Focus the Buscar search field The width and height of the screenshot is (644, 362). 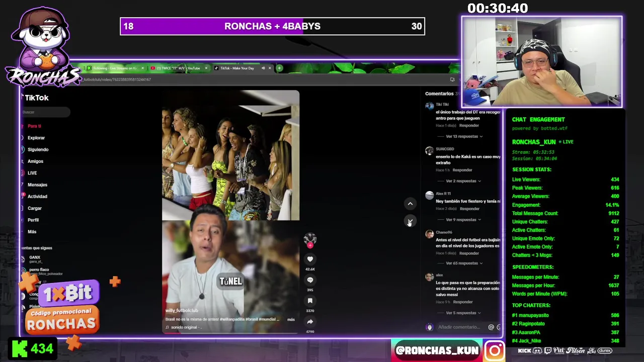click(45, 112)
